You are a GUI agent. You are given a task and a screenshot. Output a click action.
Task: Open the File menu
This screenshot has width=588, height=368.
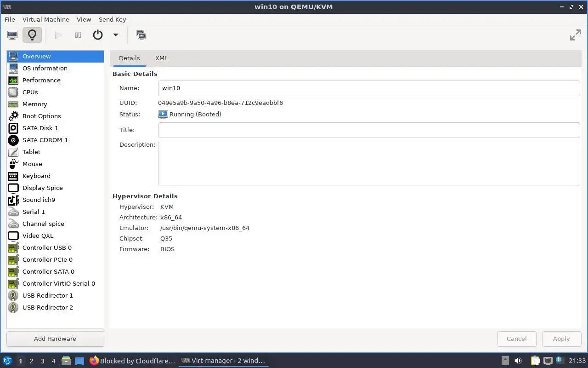click(10, 19)
